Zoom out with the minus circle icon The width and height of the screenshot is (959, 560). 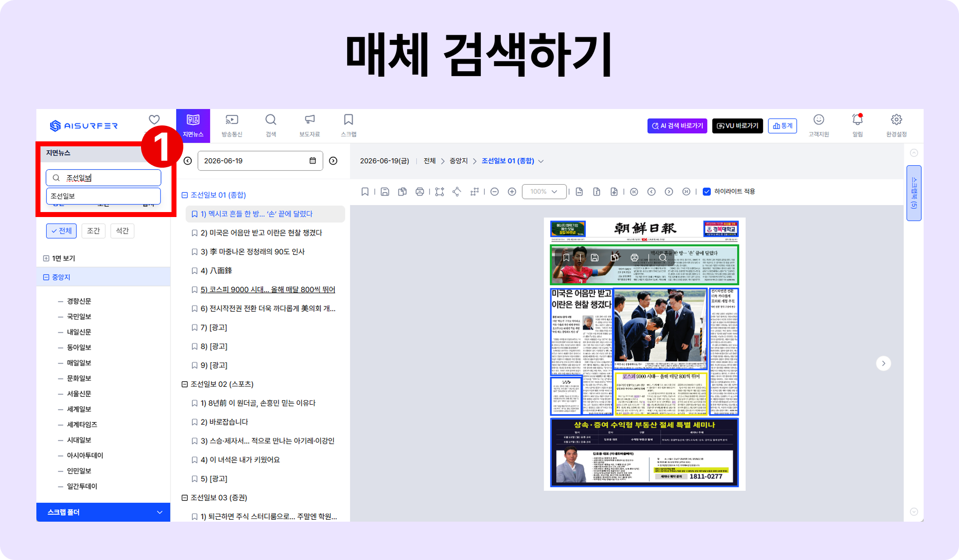pyautogui.click(x=494, y=192)
